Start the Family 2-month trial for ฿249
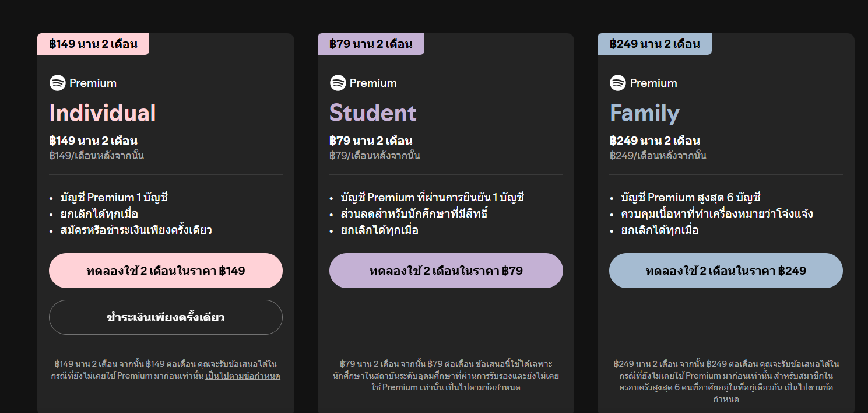Viewport: 868px width, 413px height. pos(726,271)
